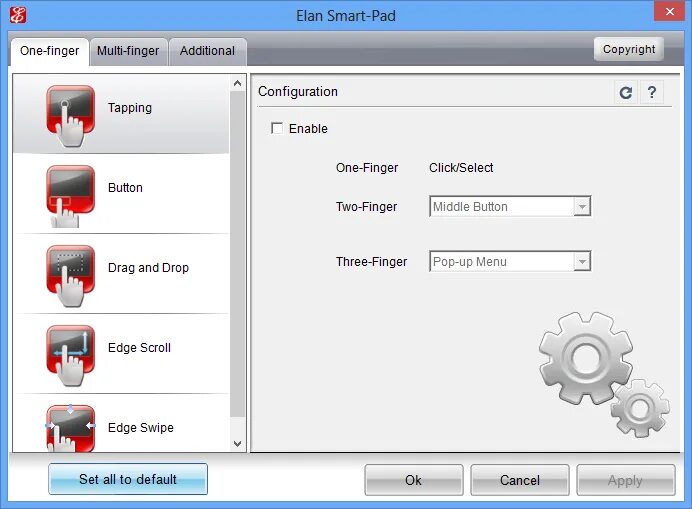Screen dimensions: 692x509
Task: Click the Button label in list
Action: pyautogui.click(x=125, y=188)
